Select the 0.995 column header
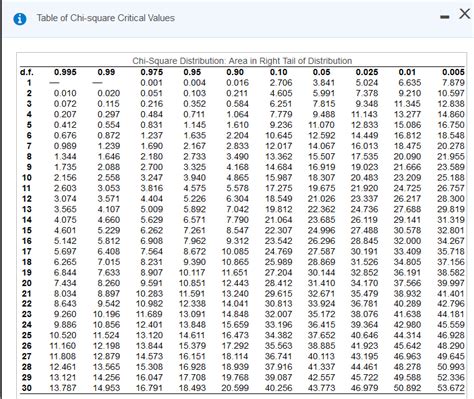The image size is (474, 399). coord(65,72)
